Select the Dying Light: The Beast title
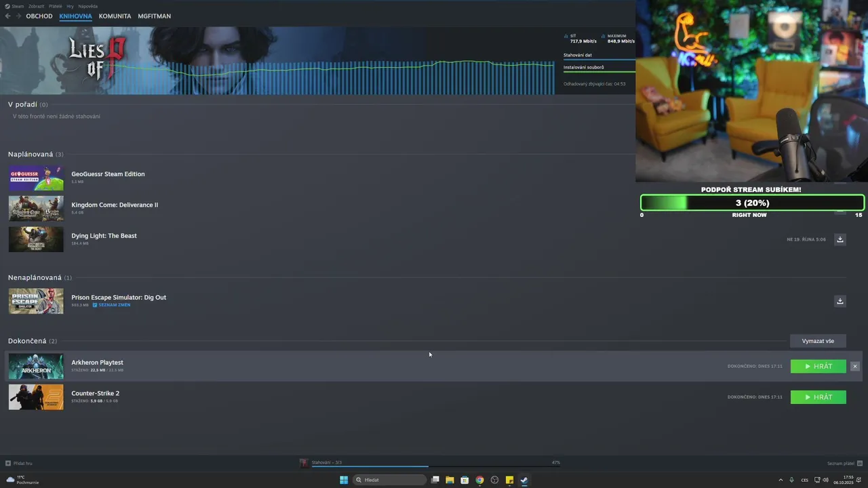Screen dimensions: 868x488 pos(104,236)
